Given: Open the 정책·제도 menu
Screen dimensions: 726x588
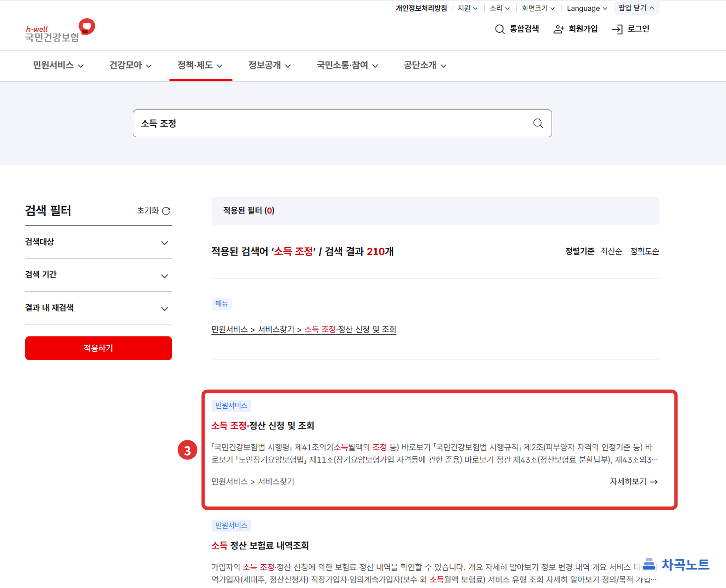Looking at the screenshot, I should coord(200,65).
